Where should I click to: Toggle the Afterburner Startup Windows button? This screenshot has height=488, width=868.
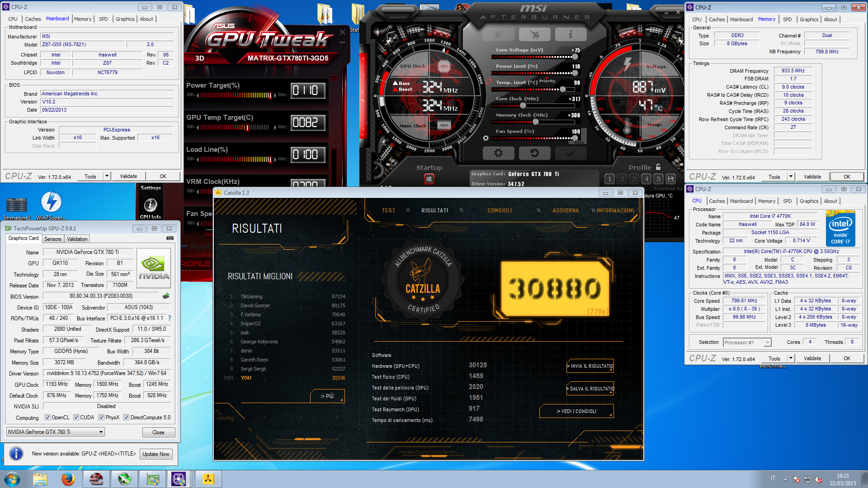(x=429, y=179)
